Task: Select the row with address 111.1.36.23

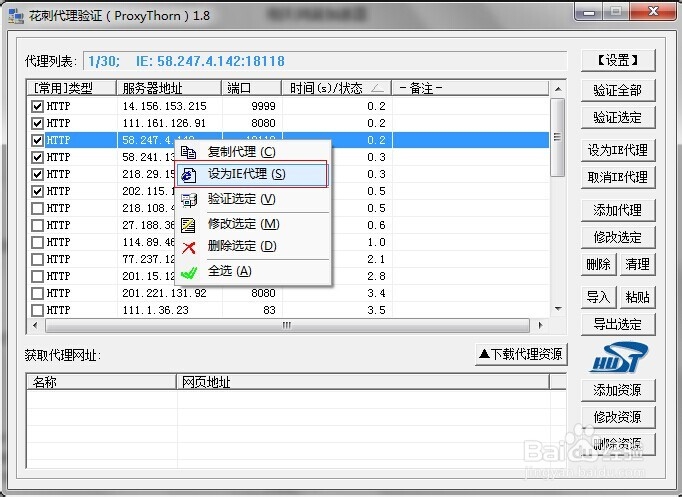Action: (x=288, y=310)
